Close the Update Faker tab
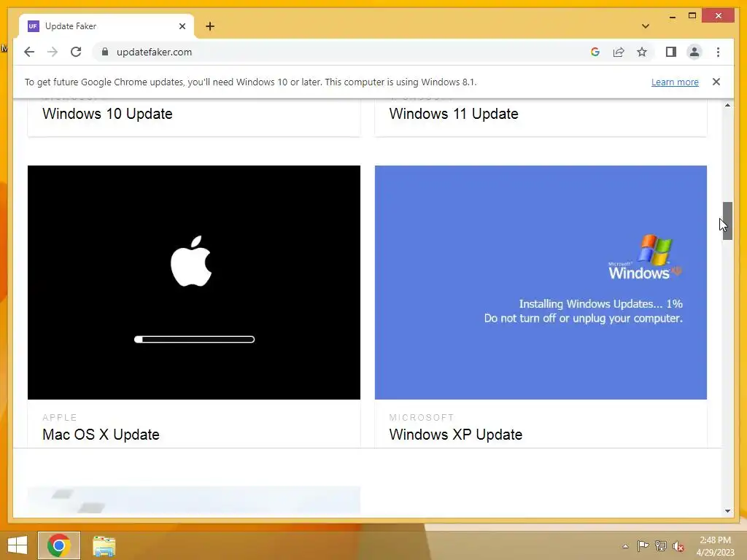Viewport: 747px width, 560px height. tap(182, 26)
